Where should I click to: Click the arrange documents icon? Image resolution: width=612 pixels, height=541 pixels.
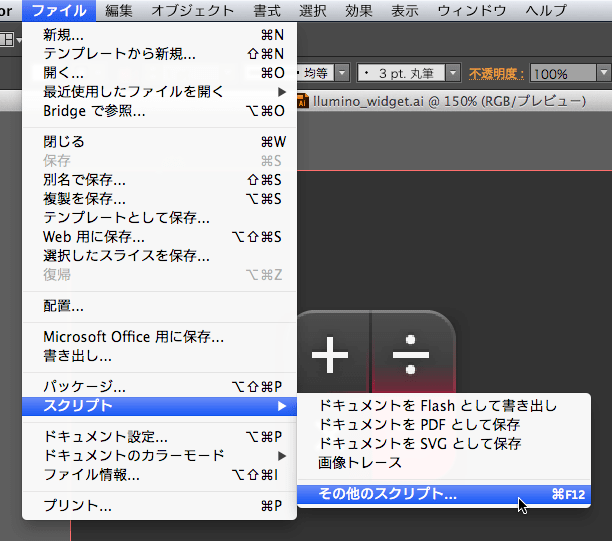pos(8,39)
